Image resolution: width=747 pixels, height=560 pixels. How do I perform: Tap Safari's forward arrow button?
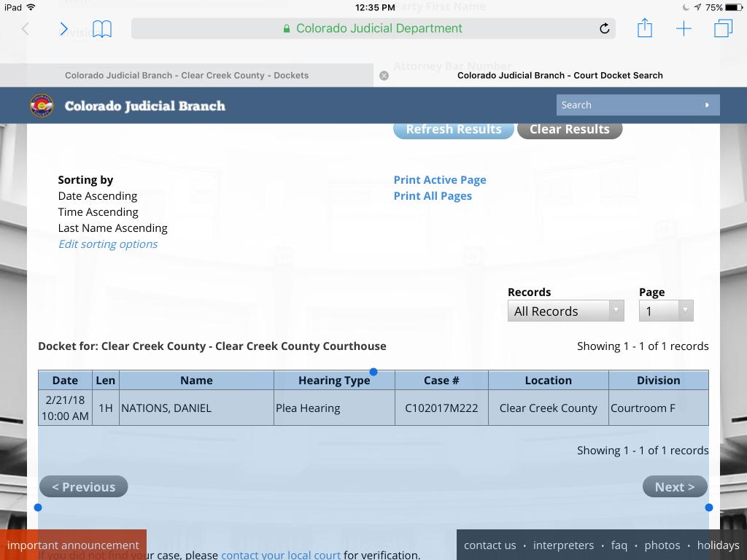(x=63, y=29)
